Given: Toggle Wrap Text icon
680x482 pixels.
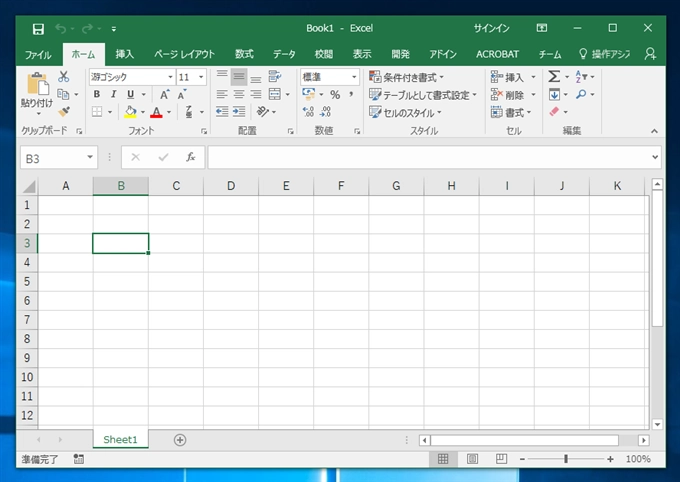Looking at the screenshot, I should tap(275, 77).
